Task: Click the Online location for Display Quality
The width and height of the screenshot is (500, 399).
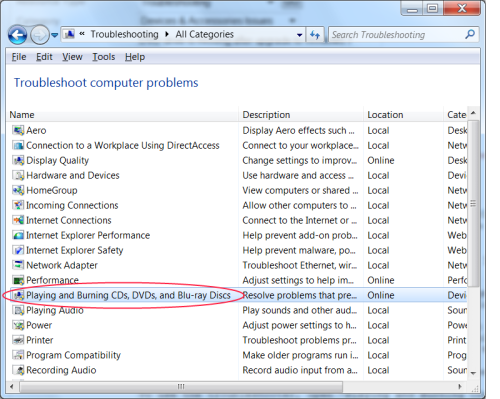Action: coord(381,160)
